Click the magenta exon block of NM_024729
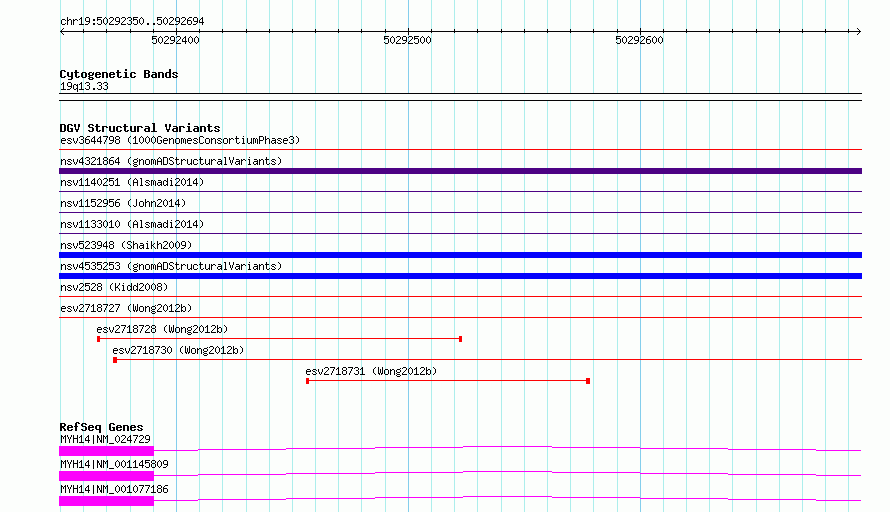Image resolution: width=890 pixels, height=512 pixels. [x=106, y=451]
